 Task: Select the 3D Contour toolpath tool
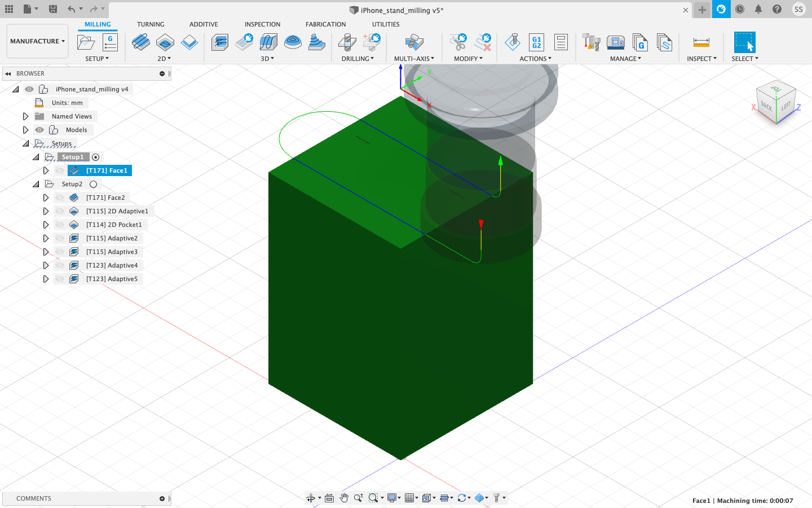point(293,42)
